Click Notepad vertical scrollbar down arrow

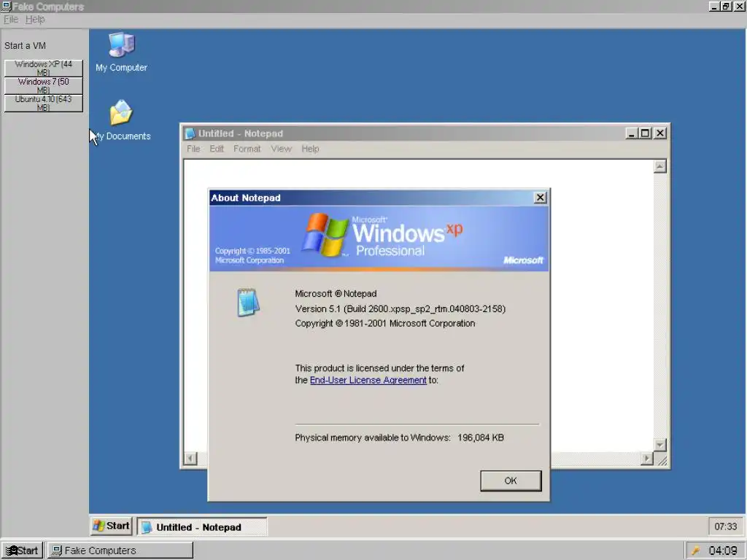(x=659, y=445)
